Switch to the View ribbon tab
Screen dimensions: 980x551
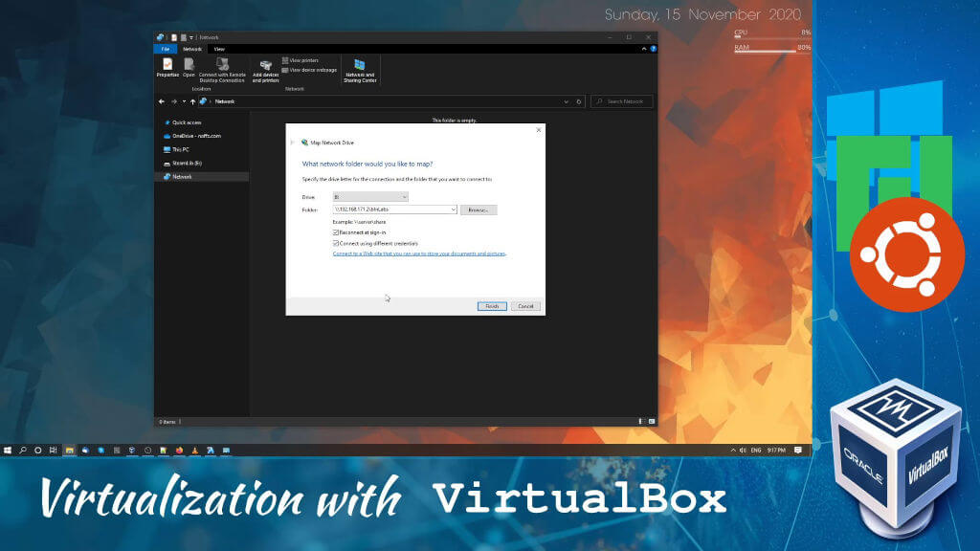coord(220,48)
